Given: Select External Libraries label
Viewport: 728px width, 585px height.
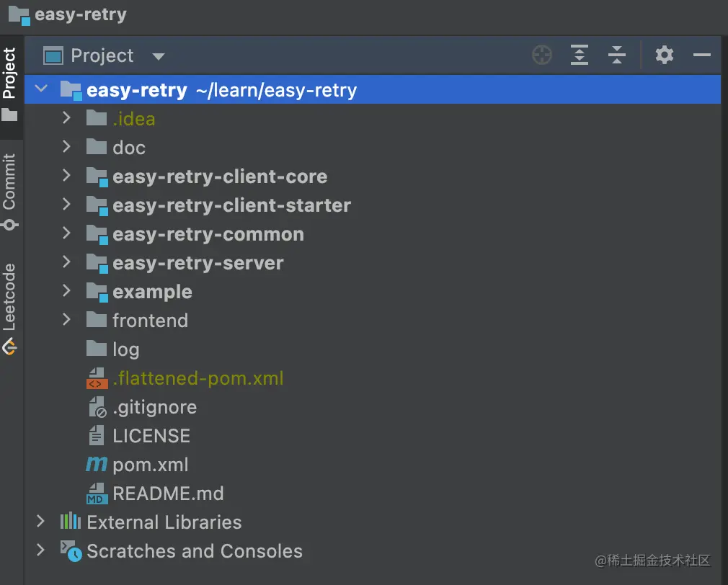Looking at the screenshot, I should pyautogui.click(x=164, y=522).
